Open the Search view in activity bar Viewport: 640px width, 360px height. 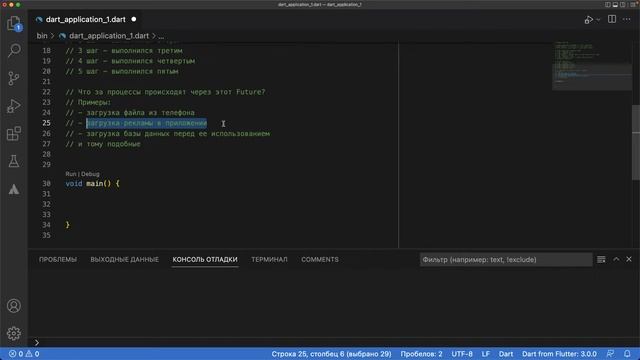(x=14, y=50)
